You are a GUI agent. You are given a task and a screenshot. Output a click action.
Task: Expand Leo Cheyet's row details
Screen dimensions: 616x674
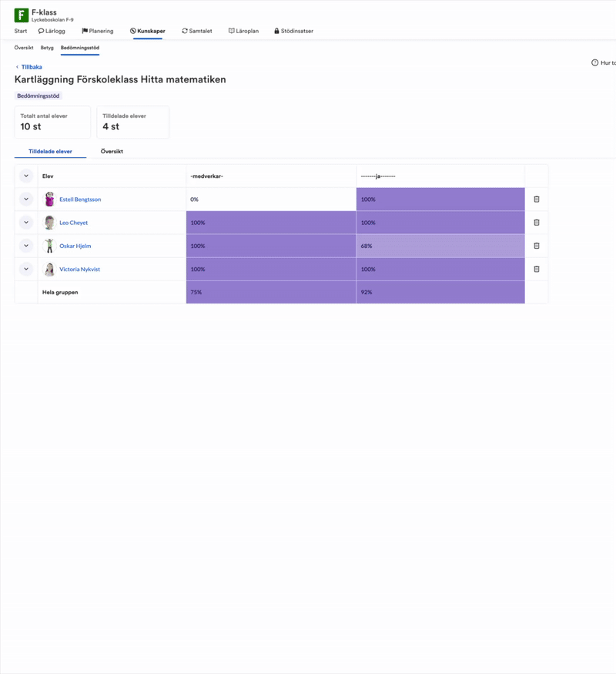coord(26,223)
